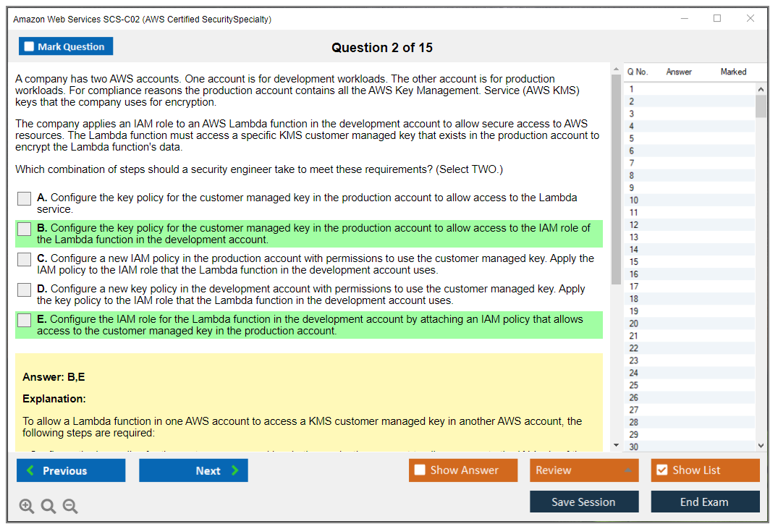The height and width of the screenshot is (532, 778).
Task: Select answer option C checkbox
Action: [25, 259]
